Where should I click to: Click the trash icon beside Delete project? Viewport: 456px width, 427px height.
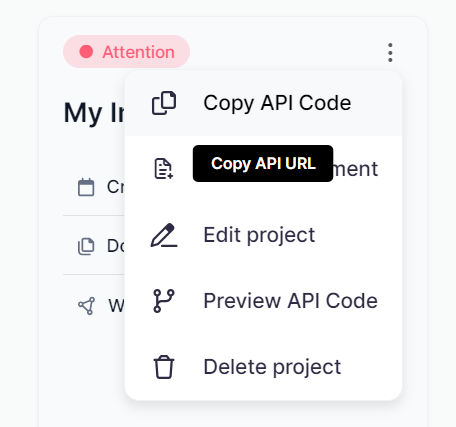(164, 367)
